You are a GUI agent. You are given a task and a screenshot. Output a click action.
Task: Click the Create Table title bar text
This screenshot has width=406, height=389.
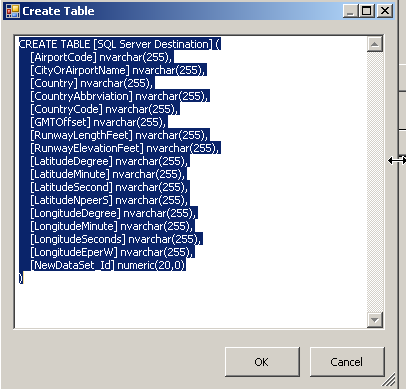point(58,11)
